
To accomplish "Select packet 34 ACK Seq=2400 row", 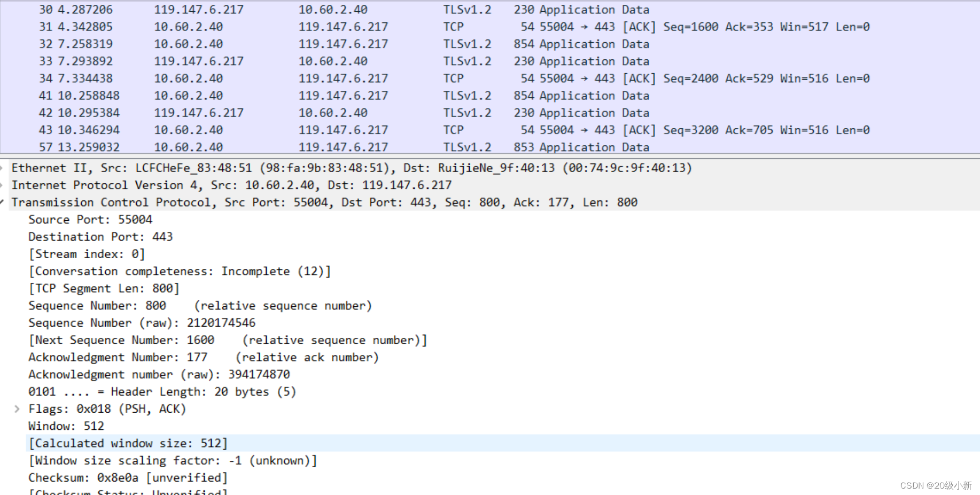I will tap(490, 79).
